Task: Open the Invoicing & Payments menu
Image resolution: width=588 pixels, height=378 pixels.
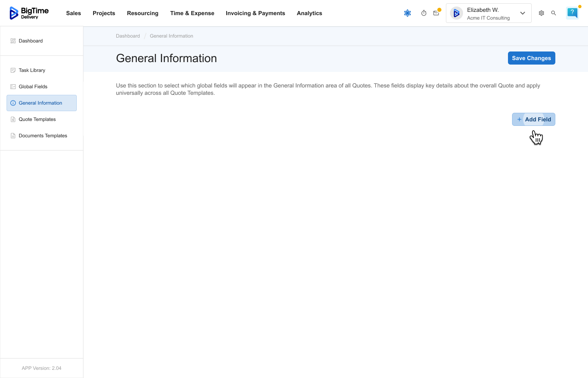Action: [x=255, y=13]
